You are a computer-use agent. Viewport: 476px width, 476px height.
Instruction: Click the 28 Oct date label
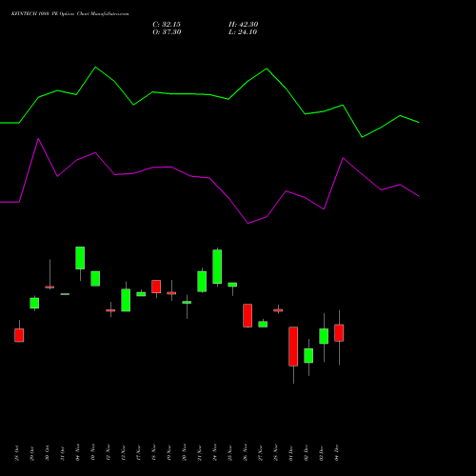click(17, 453)
